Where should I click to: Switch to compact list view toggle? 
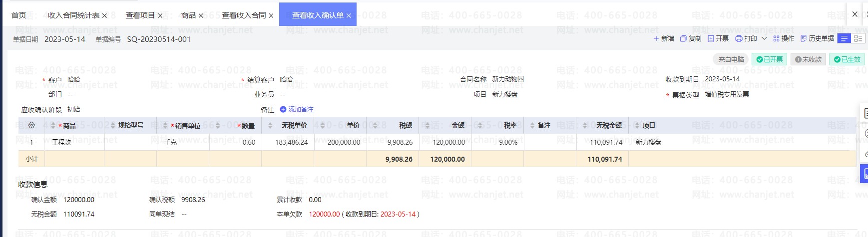pyautogui.click(x=844, y=38)
